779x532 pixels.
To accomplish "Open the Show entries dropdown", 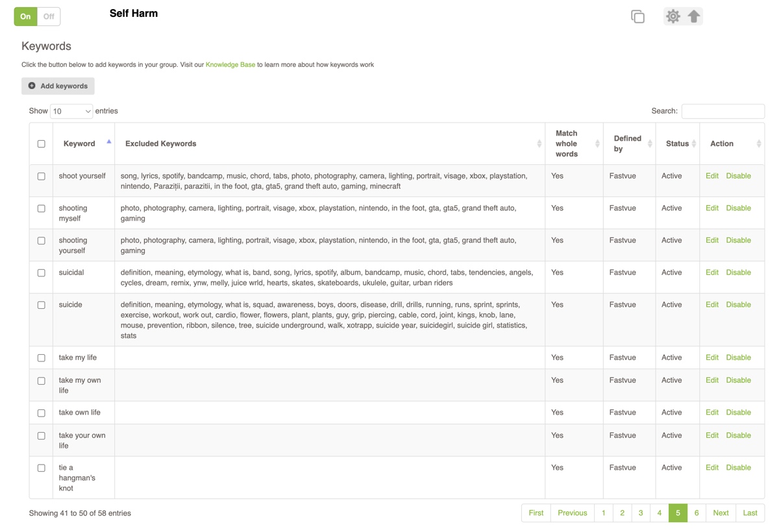I will click(71, 110).
